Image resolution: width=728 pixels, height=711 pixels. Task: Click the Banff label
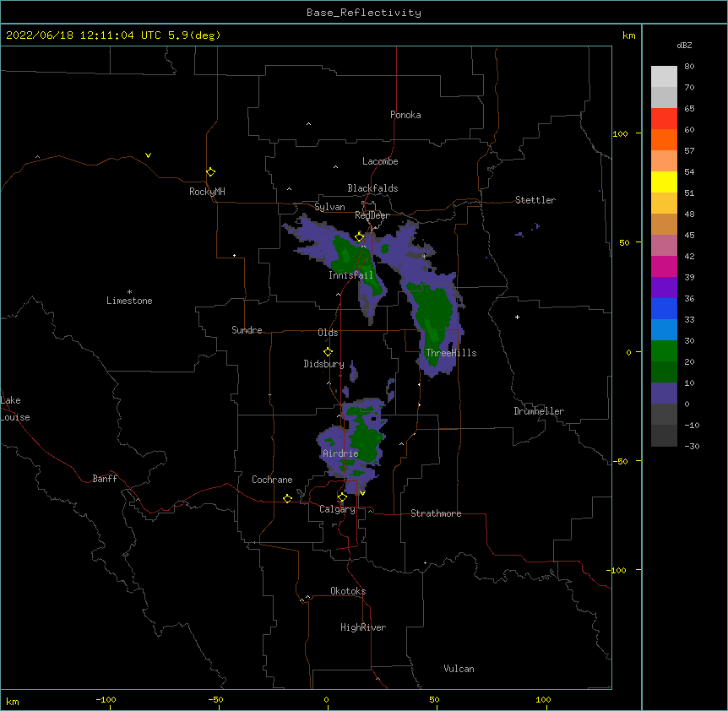point(105,479)
